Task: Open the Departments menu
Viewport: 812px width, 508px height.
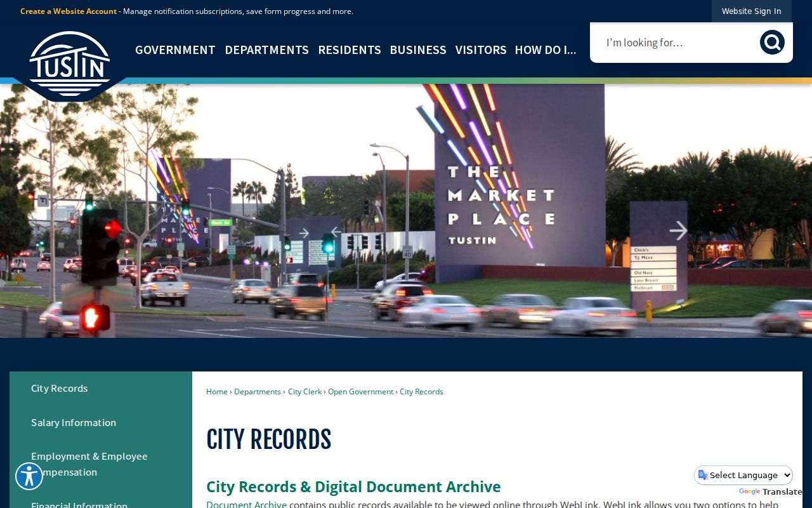Action: [x=266, y=50]
